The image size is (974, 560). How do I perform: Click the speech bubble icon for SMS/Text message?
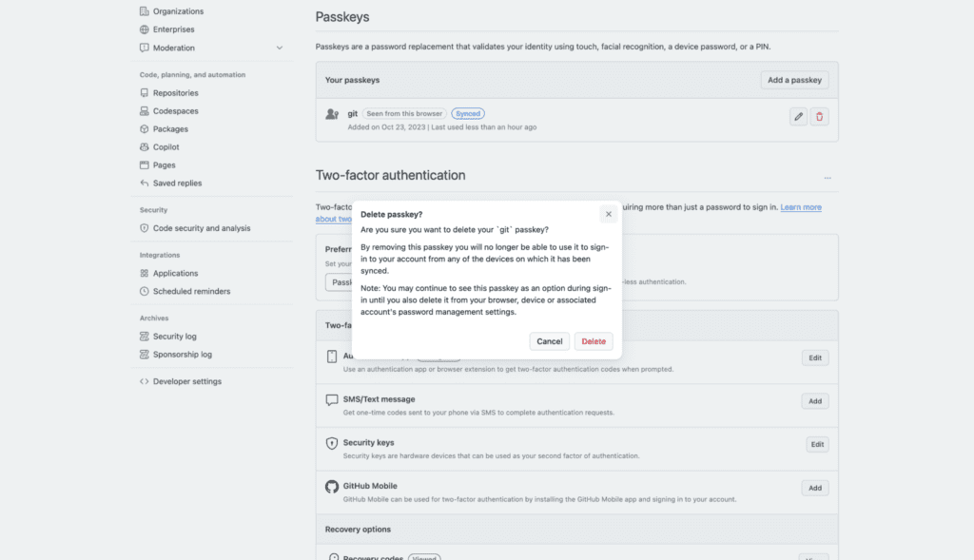pos(331,400)
